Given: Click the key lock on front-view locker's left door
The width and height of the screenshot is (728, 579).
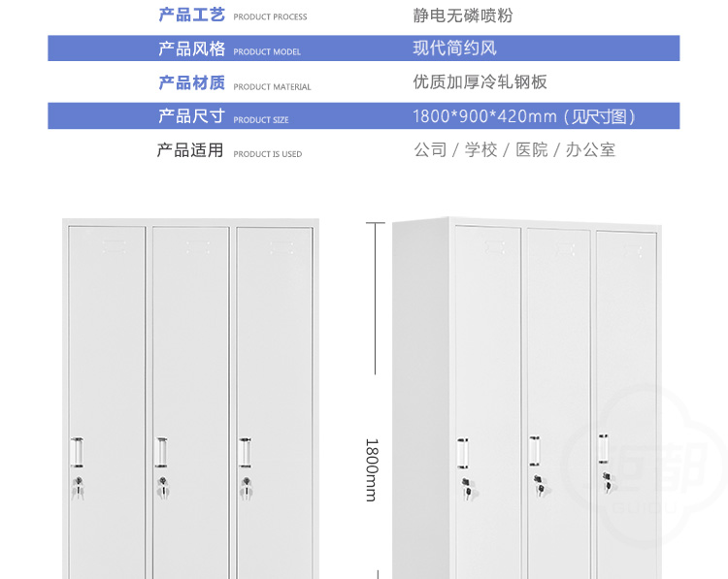Looking at the screenshot, I should point(78,489).
